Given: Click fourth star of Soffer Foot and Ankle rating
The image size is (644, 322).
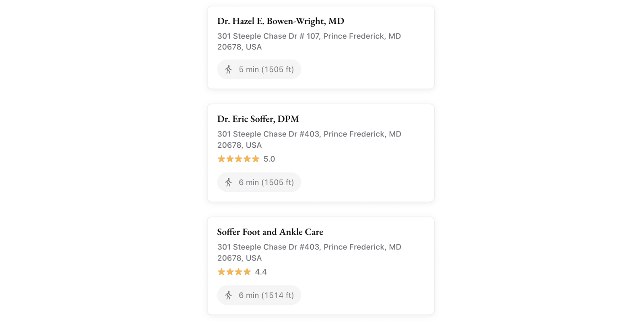Looking at the screenshot, I should [247, 272].
